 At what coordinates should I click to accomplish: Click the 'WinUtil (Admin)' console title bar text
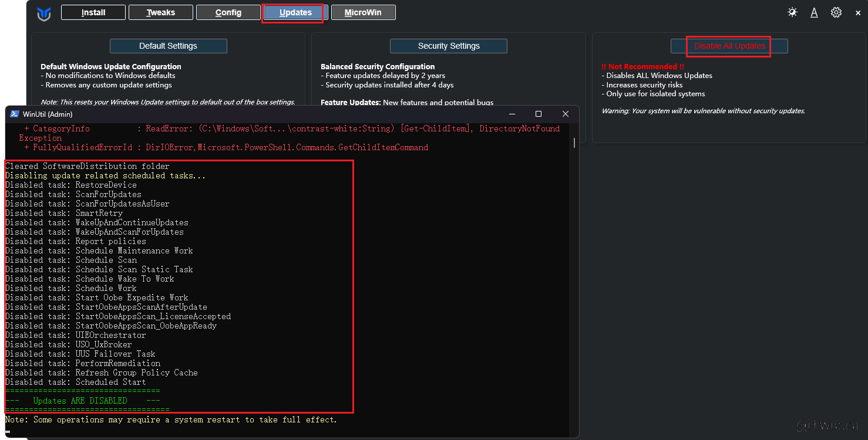(48, 114)
